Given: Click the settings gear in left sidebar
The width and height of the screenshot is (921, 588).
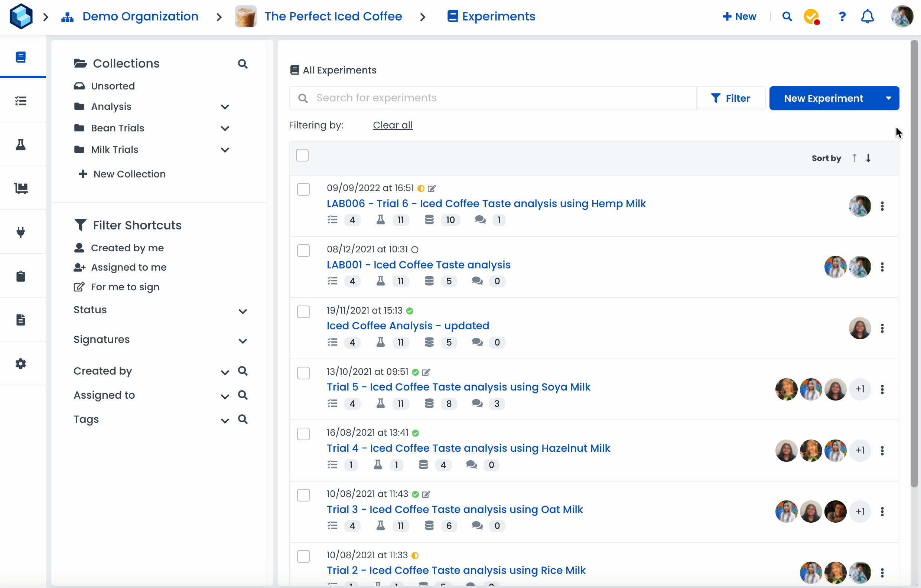Looking at the screenshot, I should point(21,363).
